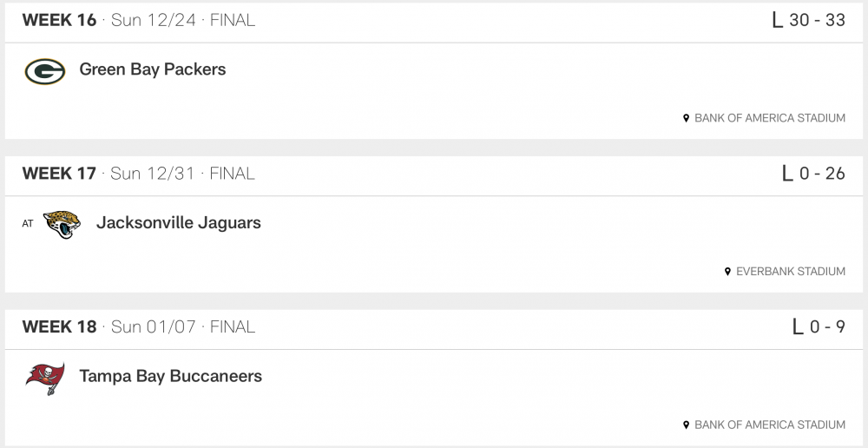Open the Jacksonville Jaguars team link
Screen dimensions: 868x448
click(178, 223)
